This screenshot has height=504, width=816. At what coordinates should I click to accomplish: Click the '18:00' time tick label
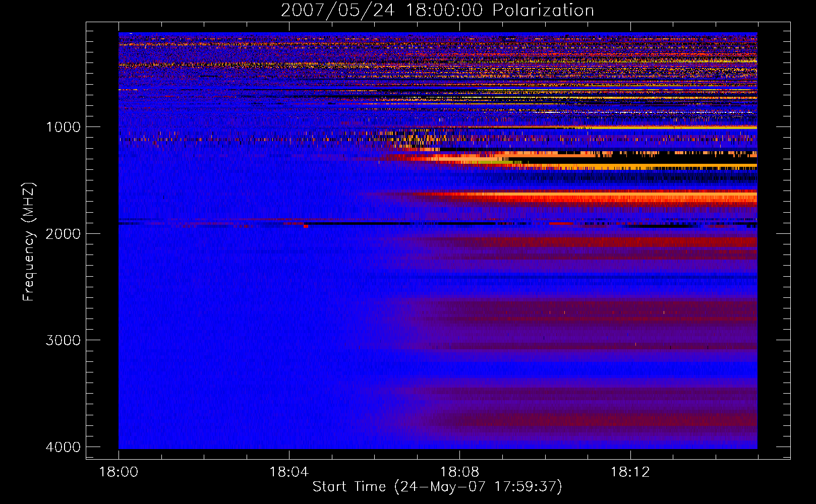(x=119, y=472)
